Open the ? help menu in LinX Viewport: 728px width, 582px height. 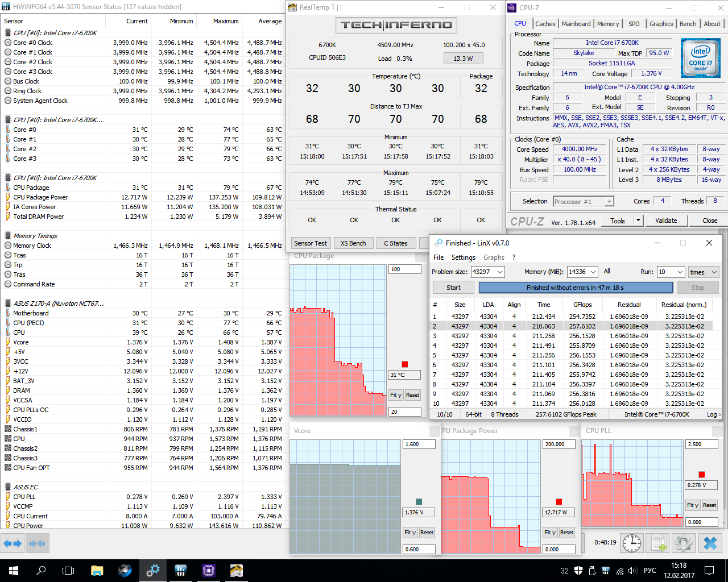click(514, 257)
